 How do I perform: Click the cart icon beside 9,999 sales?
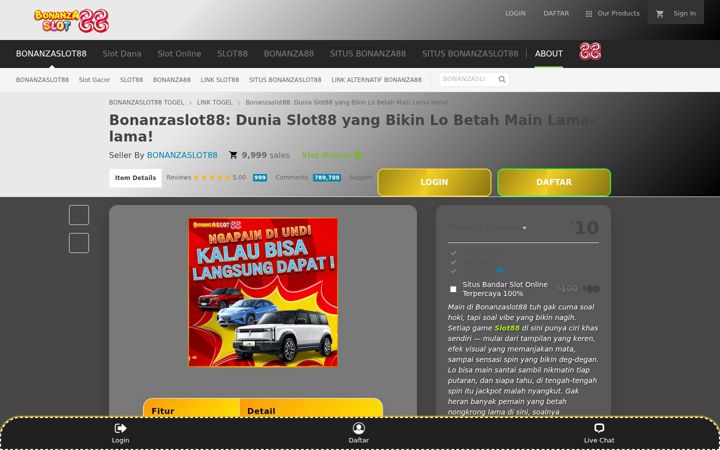pos(233,155)
